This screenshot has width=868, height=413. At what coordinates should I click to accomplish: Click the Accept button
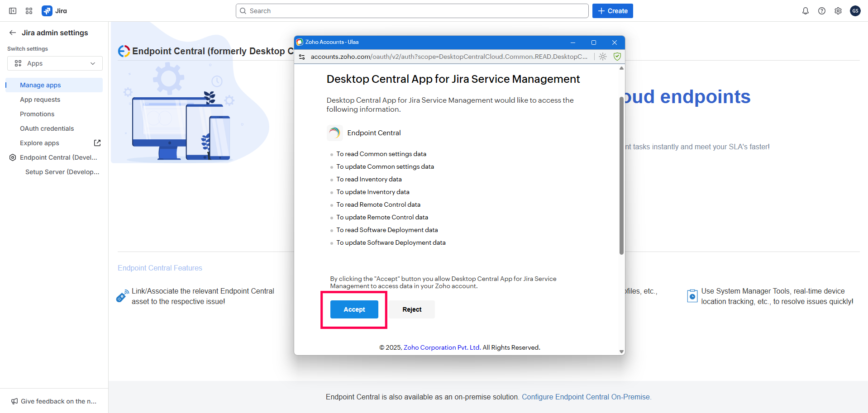pyautogui.click(x=354, y=309)
